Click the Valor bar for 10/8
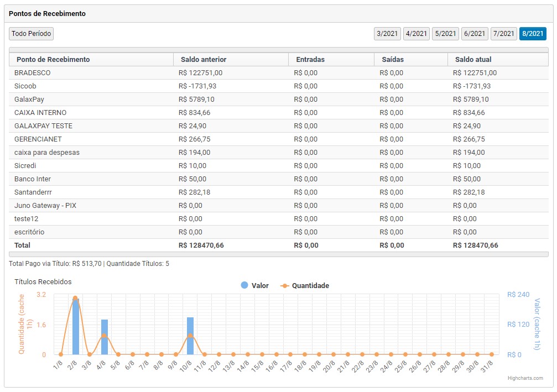The image size is (557, 392). (190, 336)
